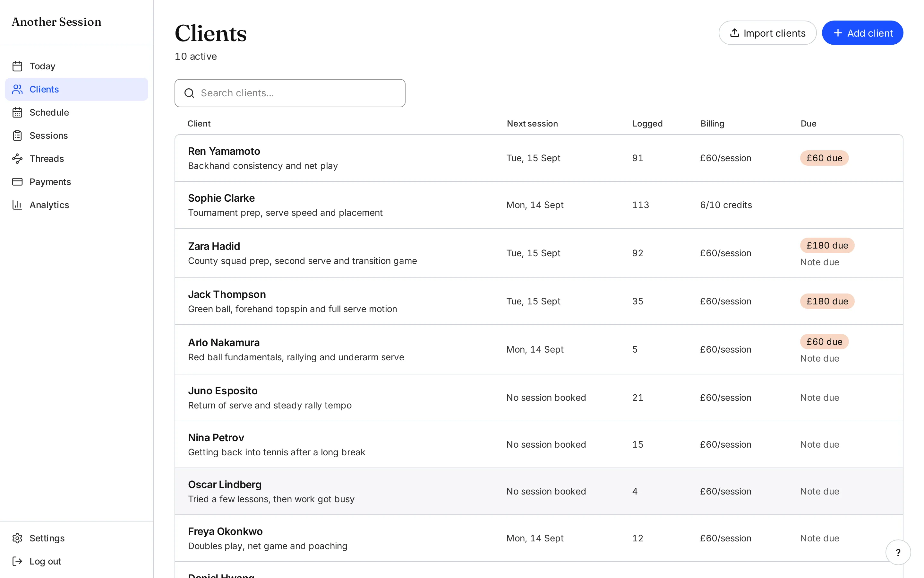Click the Payments card icon
The image size is (924, 578).
pos(17,182)
